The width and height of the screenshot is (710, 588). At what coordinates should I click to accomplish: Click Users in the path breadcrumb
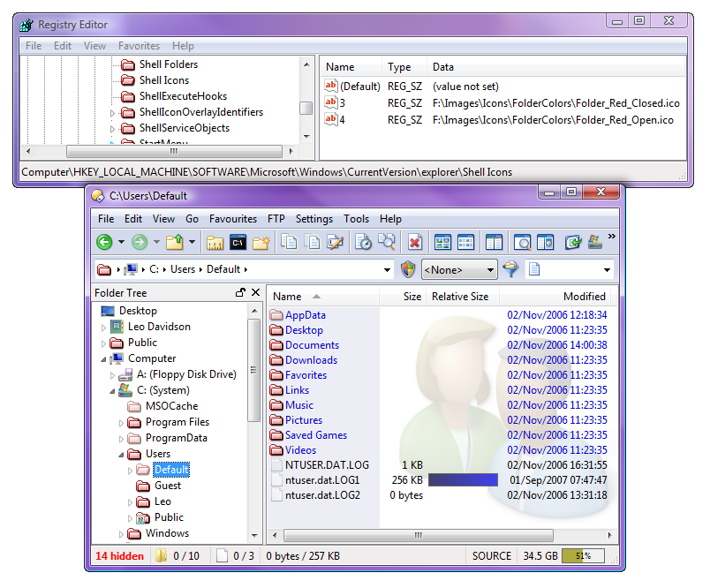coord(183,269)
